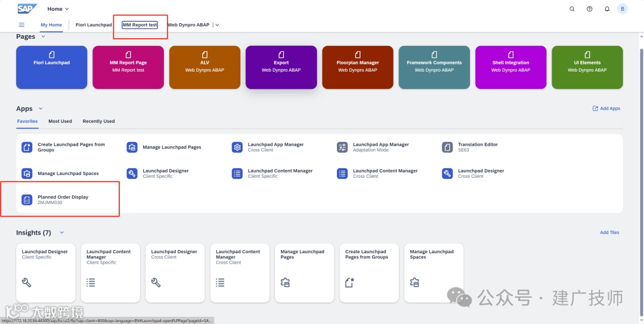Open the purple Export page card

281,67
